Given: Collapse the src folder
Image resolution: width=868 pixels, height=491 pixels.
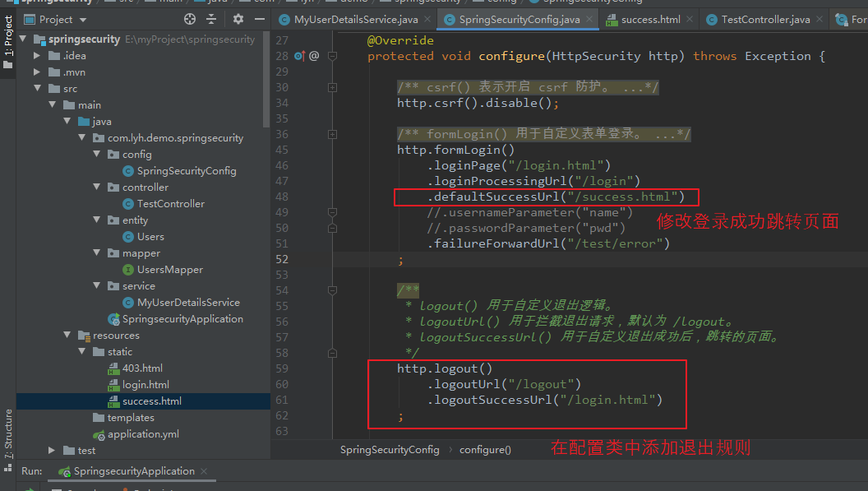Looking at the screenshot, I should 38,88.
